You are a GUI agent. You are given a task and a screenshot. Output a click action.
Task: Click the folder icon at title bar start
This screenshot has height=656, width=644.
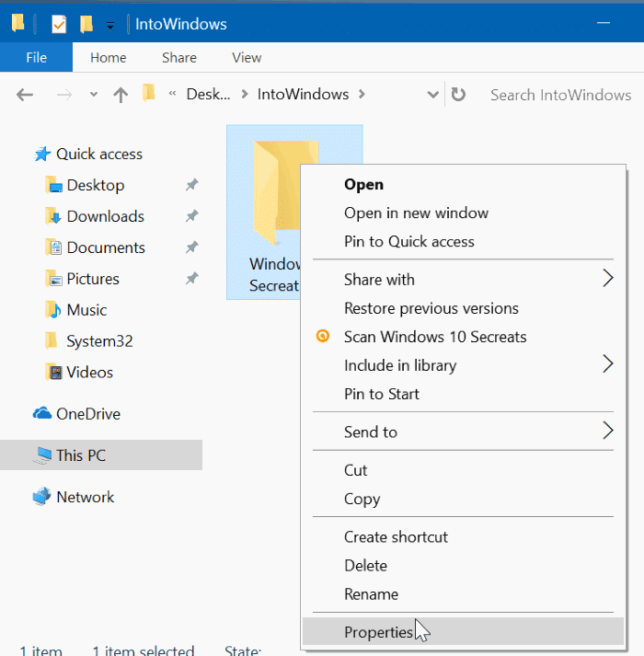tap(18, 23)
